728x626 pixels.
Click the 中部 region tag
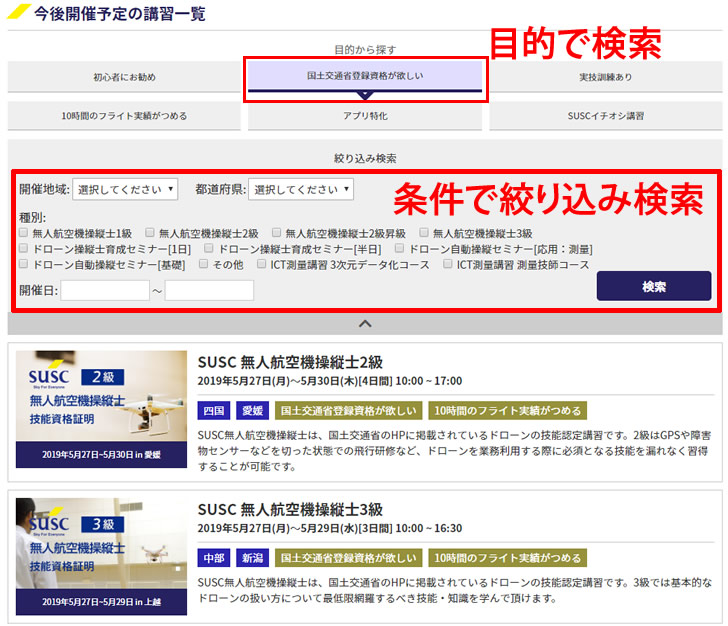coord(214,558)
